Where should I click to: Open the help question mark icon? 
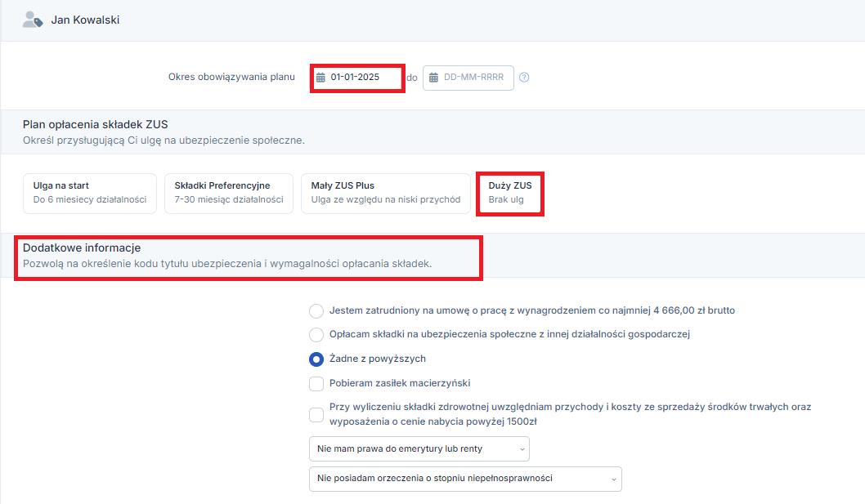[x=524, y=78]
